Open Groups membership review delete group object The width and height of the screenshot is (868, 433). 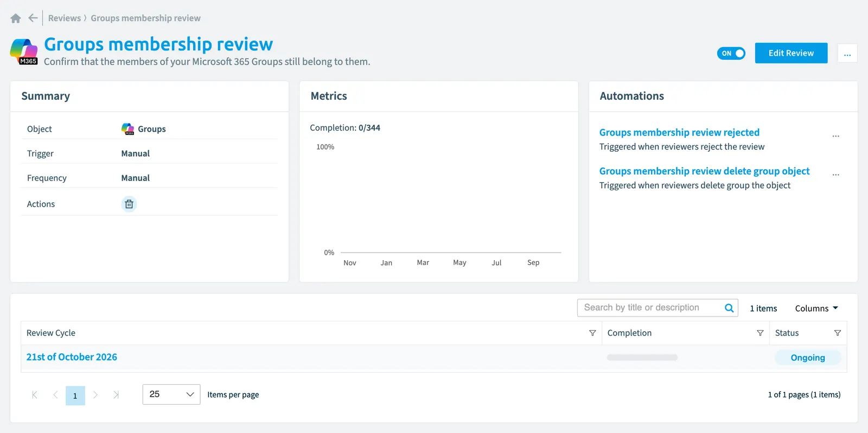coord(704,171)
